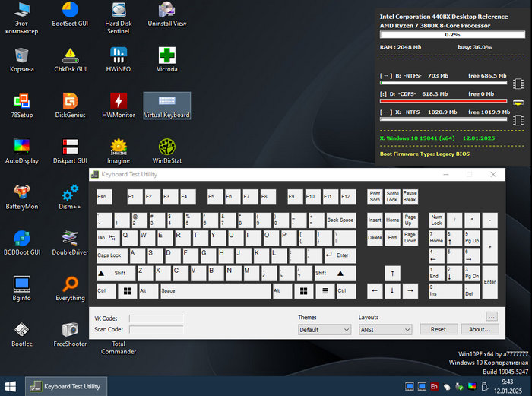
Task: Click the left Shift key
Action: coord(116,273)
